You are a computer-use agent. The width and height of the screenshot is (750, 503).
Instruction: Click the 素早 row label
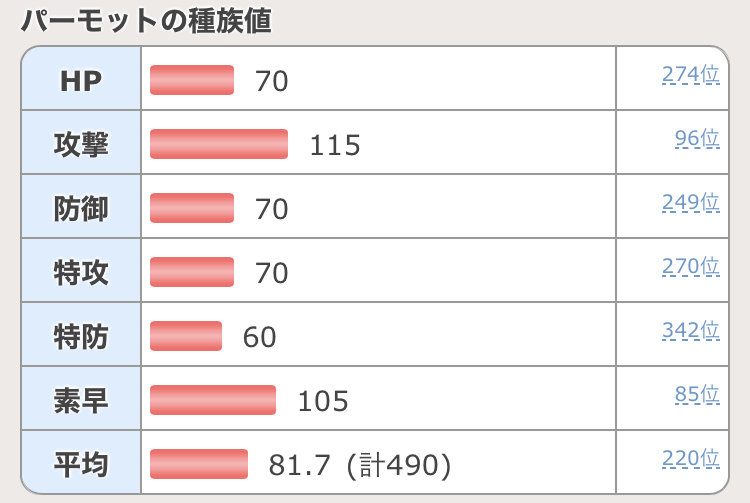pos(81,400)
